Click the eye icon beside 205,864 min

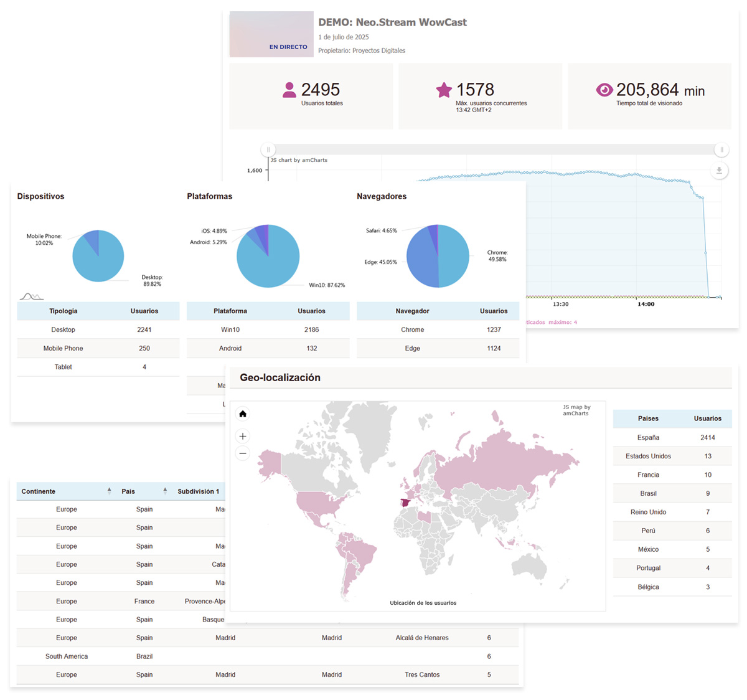pyautogui.click(x=604, y=90)
